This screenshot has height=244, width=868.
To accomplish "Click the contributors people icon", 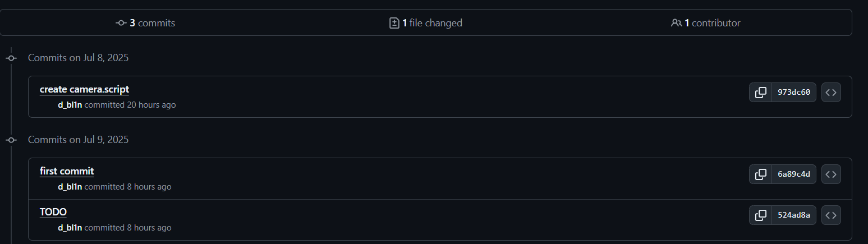I will pos(676,23).
